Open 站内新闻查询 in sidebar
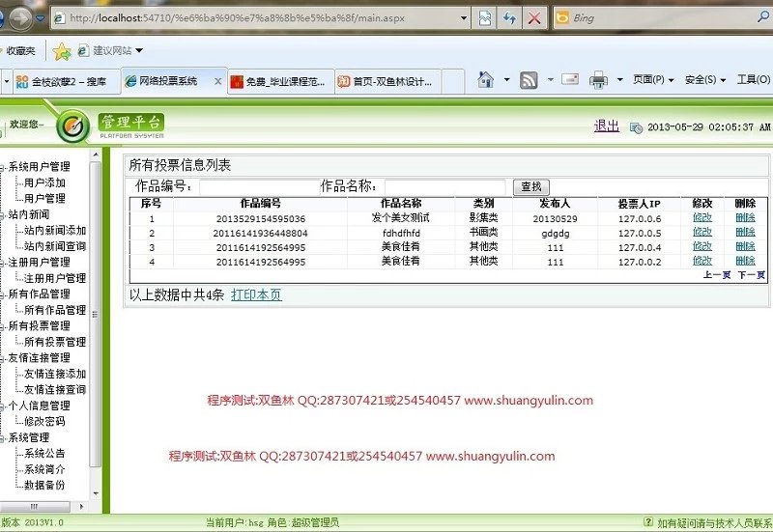773x532 pixels. coord(55,246)
